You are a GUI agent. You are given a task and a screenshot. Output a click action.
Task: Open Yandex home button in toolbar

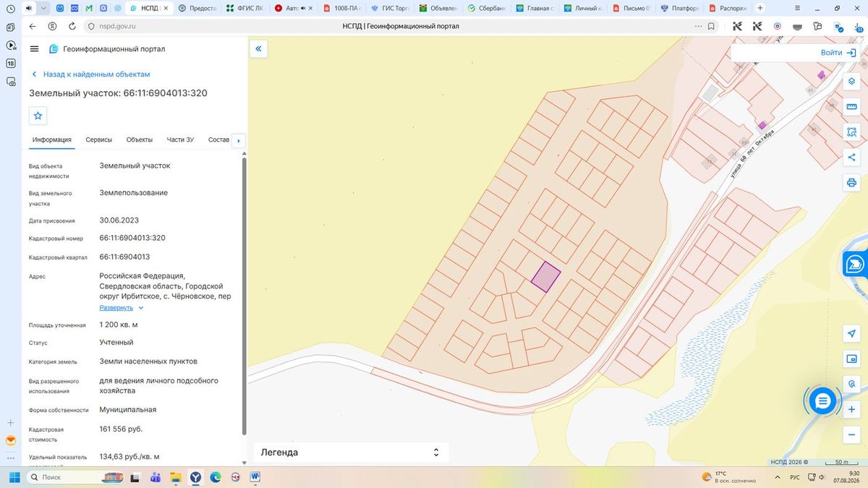click(x=53, y=26)
